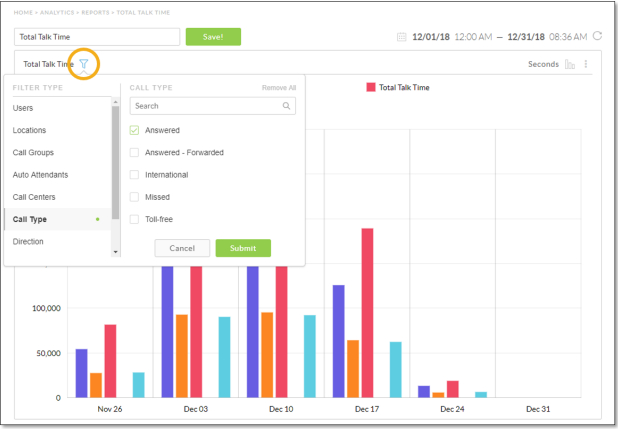The image size is (618, 429).
Task: Click start date 12/01/18
Action: pos(431,37)
